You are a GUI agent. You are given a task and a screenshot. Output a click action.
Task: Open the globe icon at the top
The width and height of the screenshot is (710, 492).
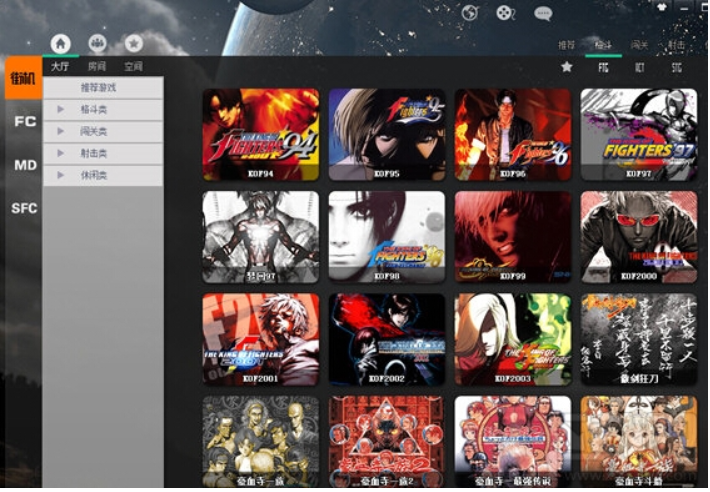[x=469, y=13]
